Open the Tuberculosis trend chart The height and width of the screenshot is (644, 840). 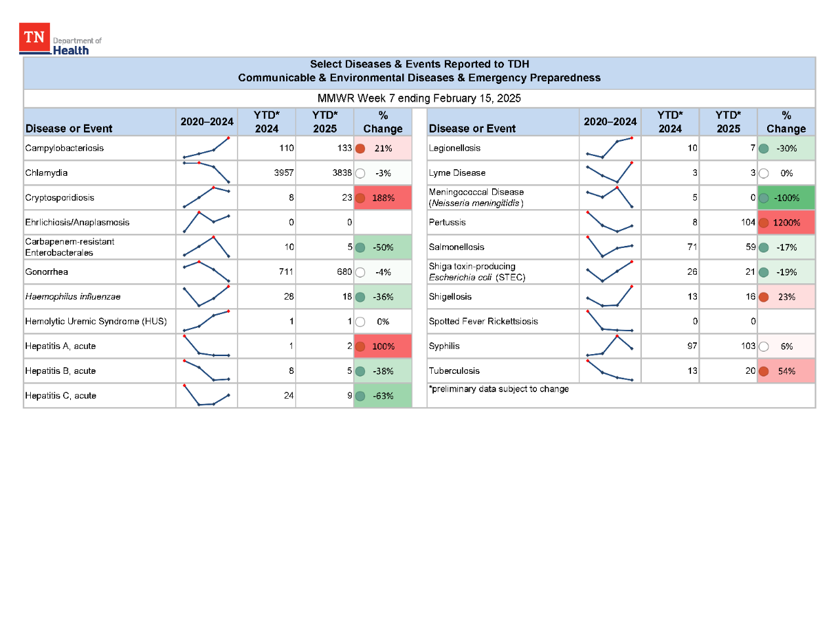click(610, 371)
